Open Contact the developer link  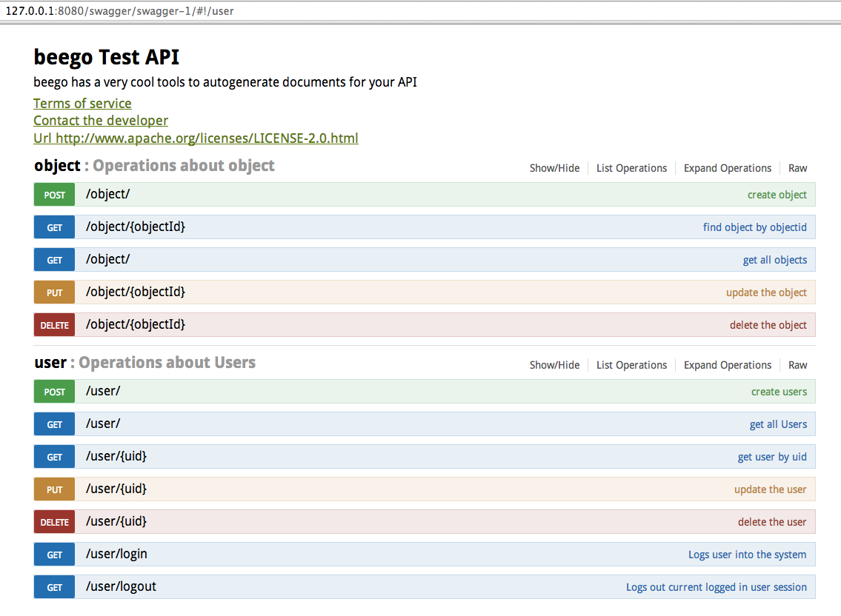point(100,121)
